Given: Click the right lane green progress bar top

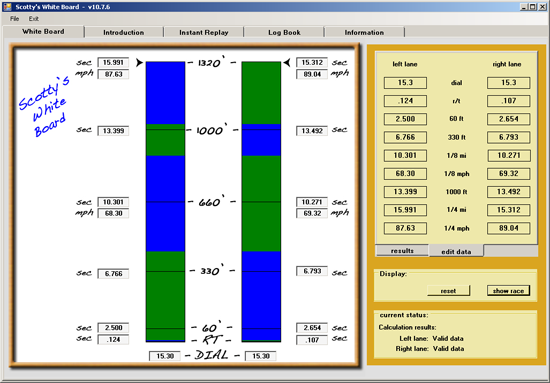Looking at the screenshot, I should tap(261, 93).
